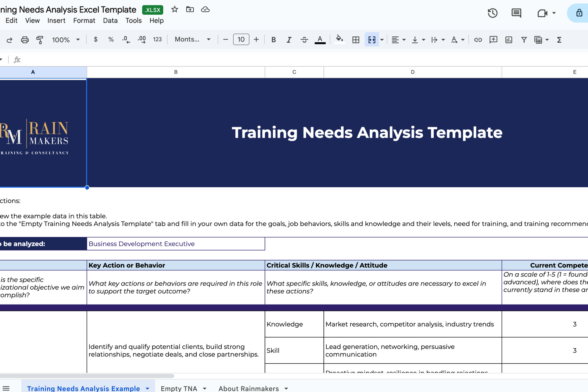Open the Insert menu
Screen dimensions: 588x392
click(x=56, y=21)
